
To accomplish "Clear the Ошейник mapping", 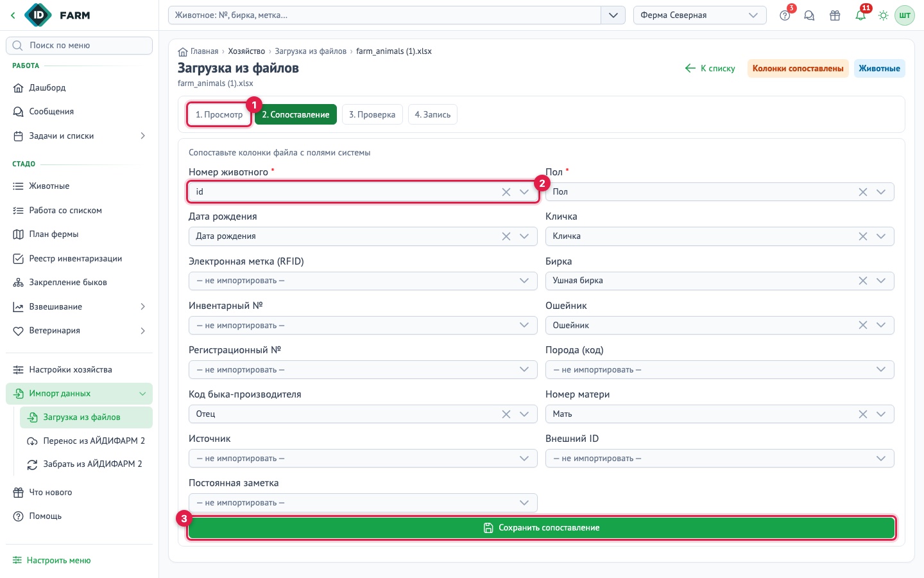I will (x=863, y=326).
